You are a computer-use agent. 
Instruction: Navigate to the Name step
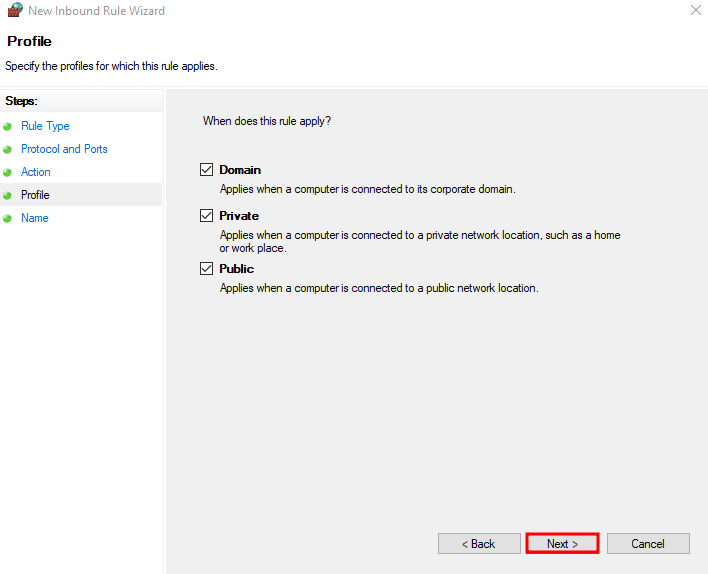(x=35, y=218)
